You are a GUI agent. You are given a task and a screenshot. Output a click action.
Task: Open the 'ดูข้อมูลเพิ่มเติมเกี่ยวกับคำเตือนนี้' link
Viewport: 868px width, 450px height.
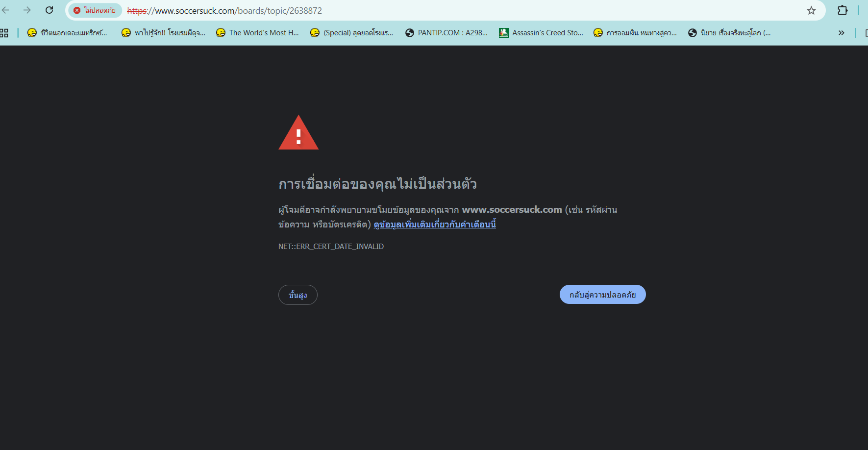434,225
